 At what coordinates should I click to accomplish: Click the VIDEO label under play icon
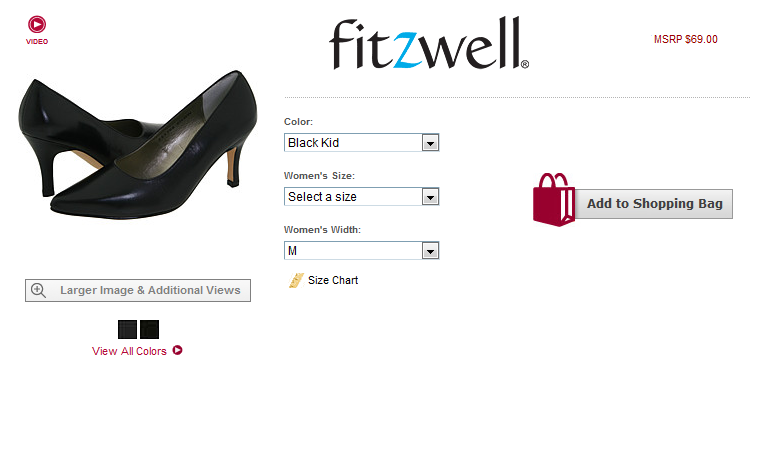tap(37, 42)
